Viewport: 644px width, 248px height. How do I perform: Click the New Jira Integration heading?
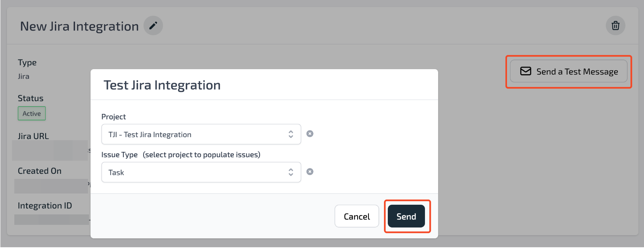[79, 26]
